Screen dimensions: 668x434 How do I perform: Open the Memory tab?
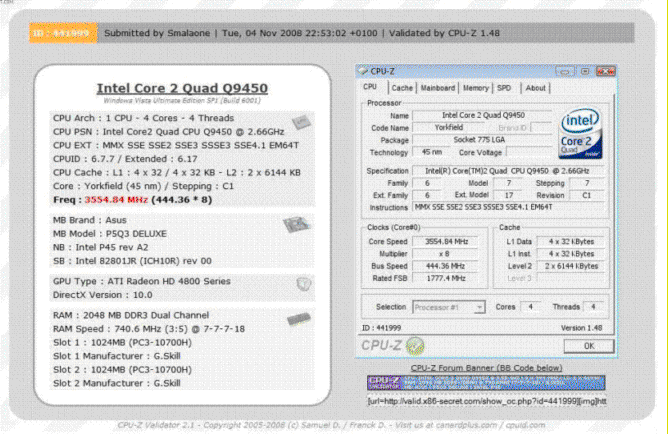[475, 88]
